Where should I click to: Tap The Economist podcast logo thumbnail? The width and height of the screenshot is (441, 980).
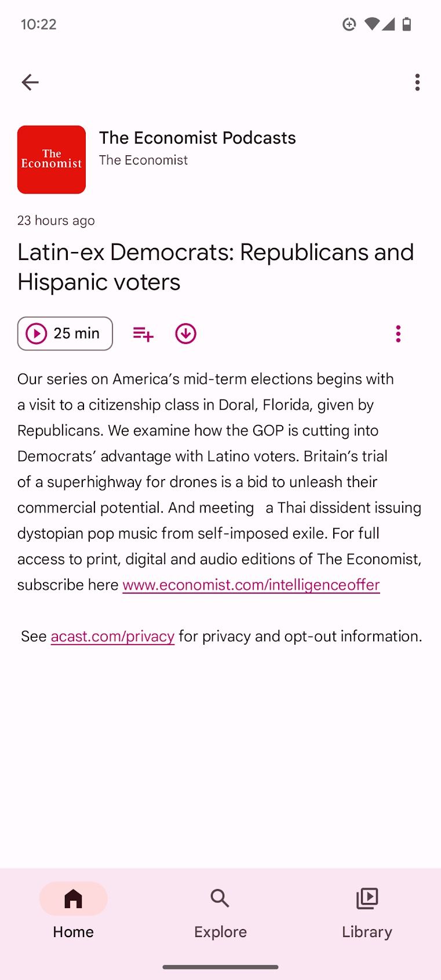click(x=52, y=160)
